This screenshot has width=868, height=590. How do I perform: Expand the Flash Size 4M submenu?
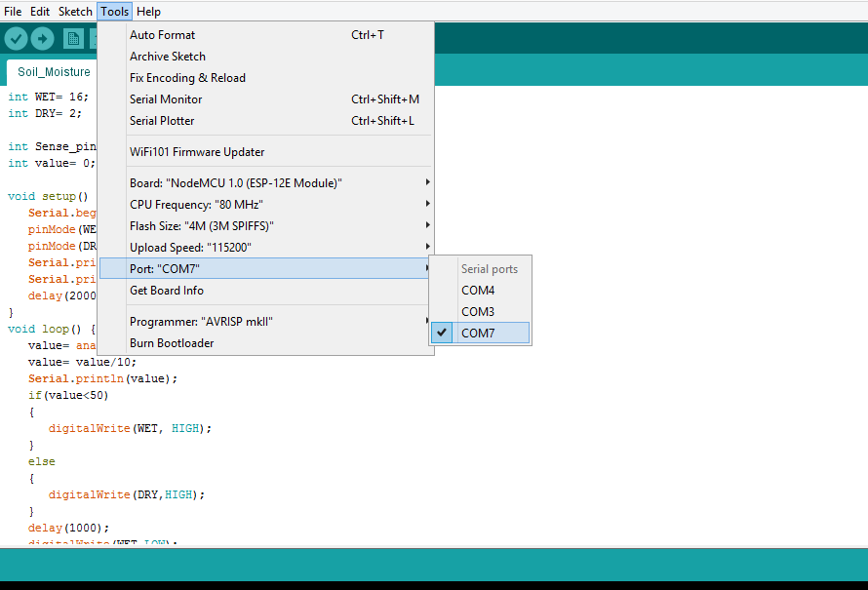(265, 226)
